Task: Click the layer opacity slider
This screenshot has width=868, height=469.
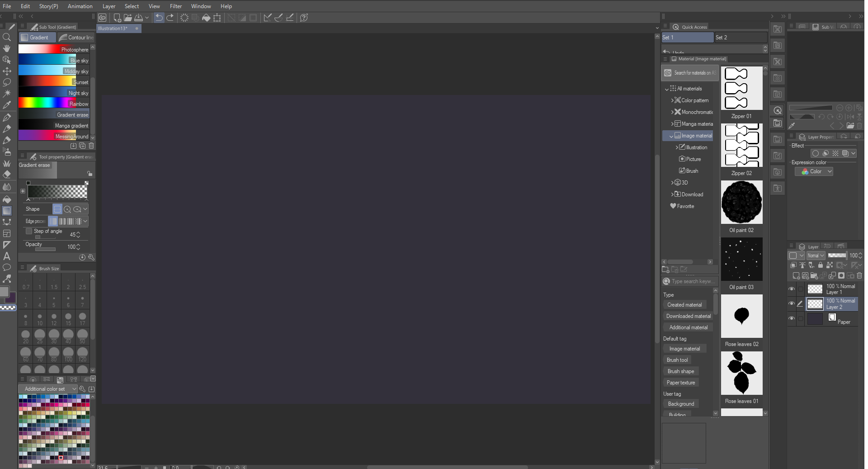Action: point(837,256)
